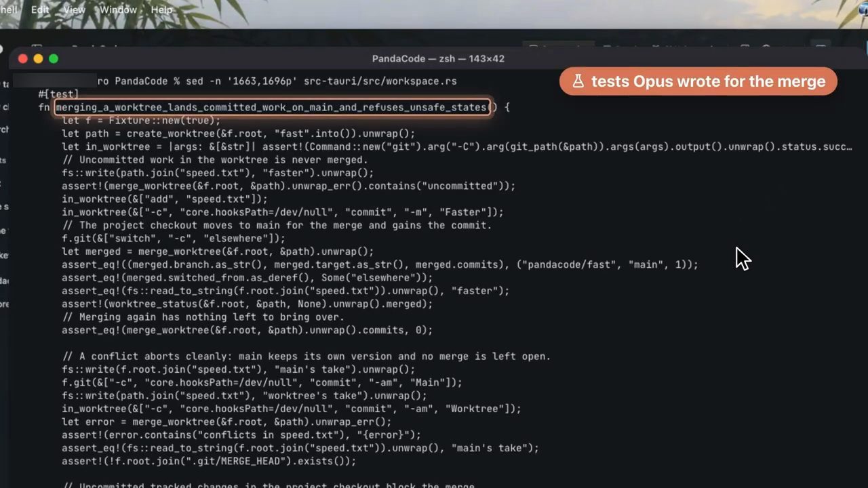This screenshot has width=868, height=488.
Task: Click the in_worktree commit "Faster" line
Action: click(x=282, y=212)
